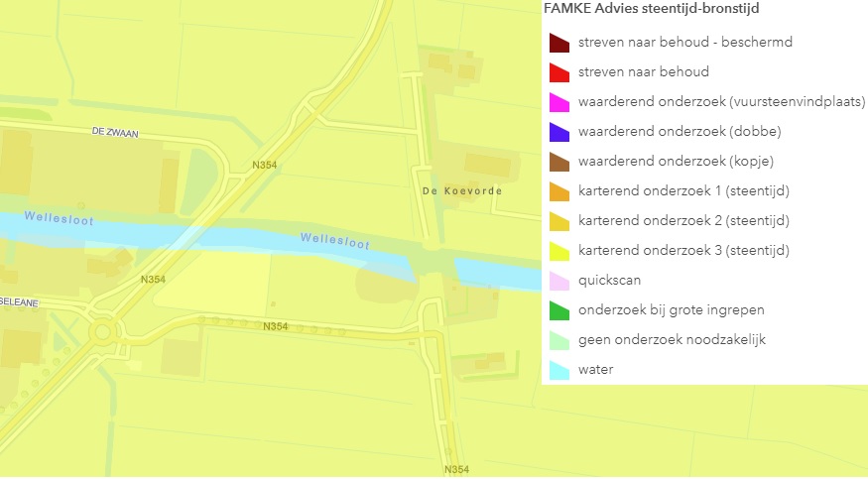Click the 'DE ZWAAN' street label
Screen dimensions: 868x479
[x=115, y=132]
